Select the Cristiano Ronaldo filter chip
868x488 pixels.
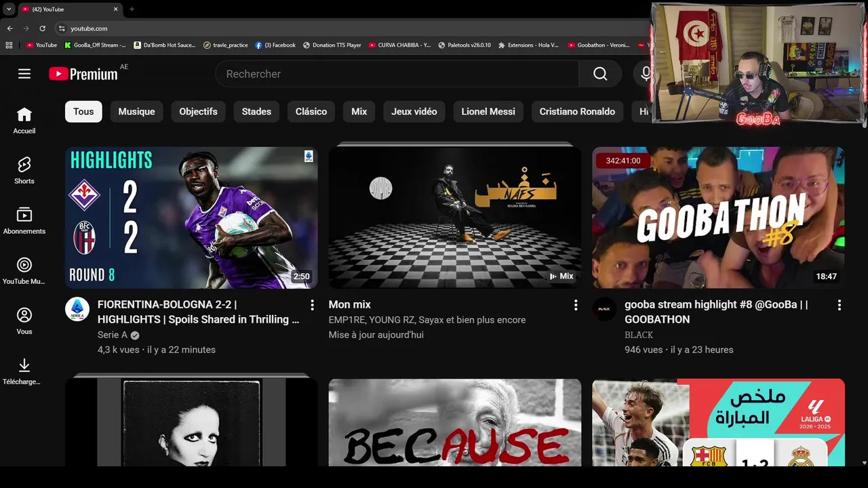tap(577, 111)
